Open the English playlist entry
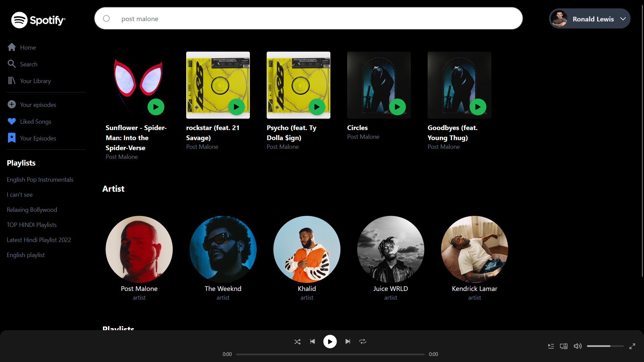This screenshot has height=362, width=644. pos(26,255)
